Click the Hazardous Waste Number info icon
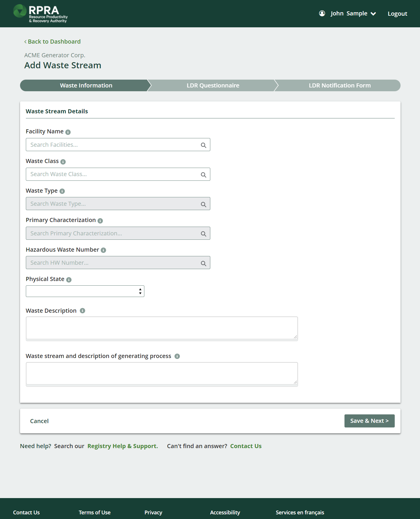The image size is (420, 519). click(103, 250)
